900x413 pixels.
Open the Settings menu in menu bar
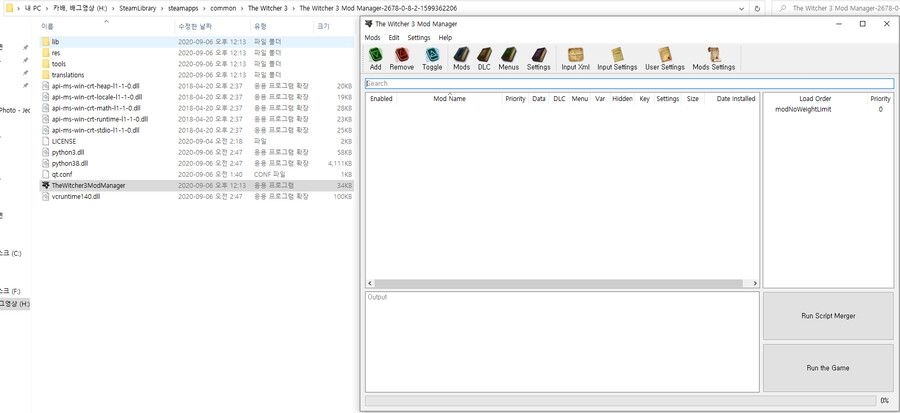419,37
